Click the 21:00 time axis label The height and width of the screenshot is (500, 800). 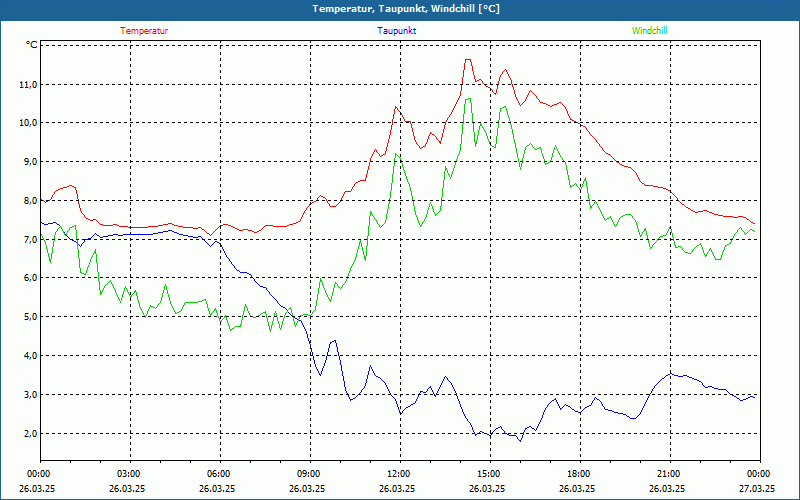tap(670, 474)
